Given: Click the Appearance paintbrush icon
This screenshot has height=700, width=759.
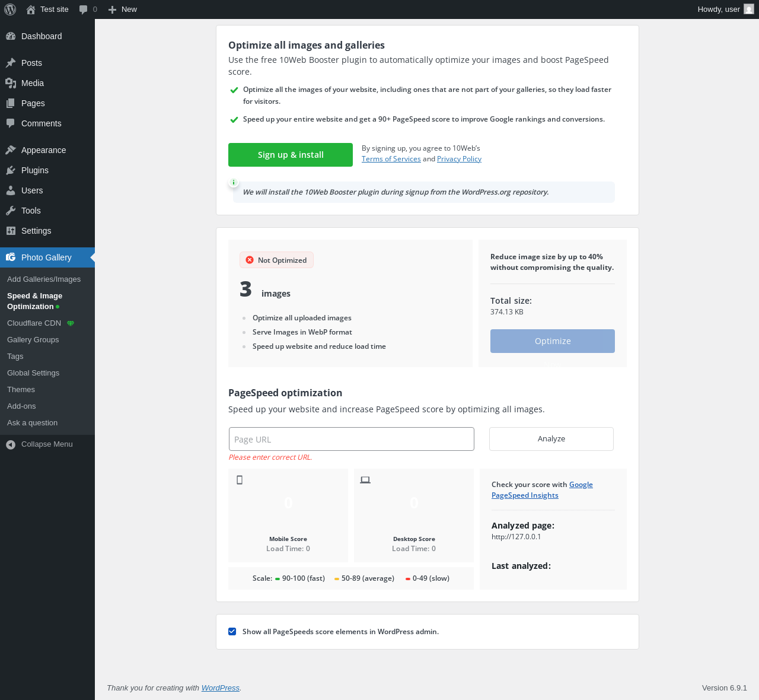Looking at the screenshot, I should pyautogui.click(x=11, y=150).
